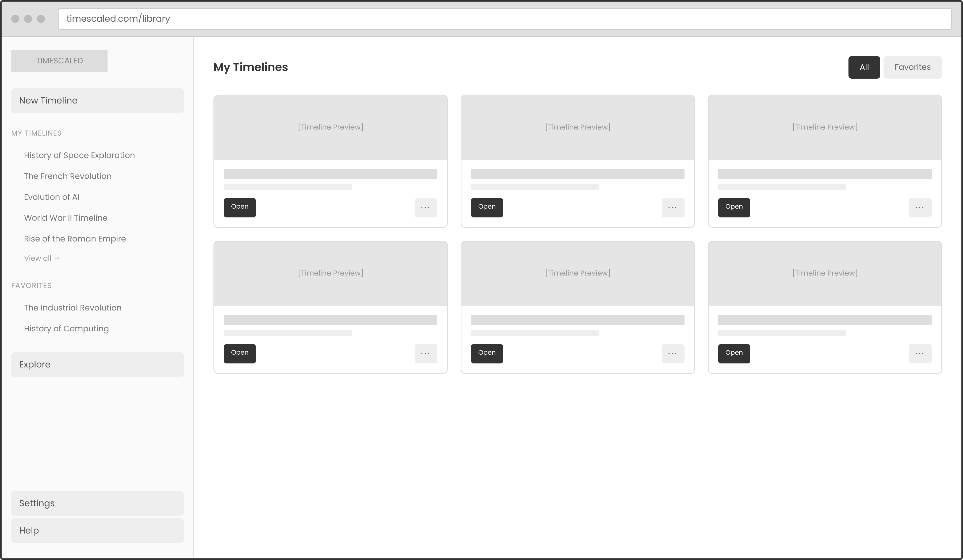Select World War II Timeline in the sidebar

pos(66,218)
